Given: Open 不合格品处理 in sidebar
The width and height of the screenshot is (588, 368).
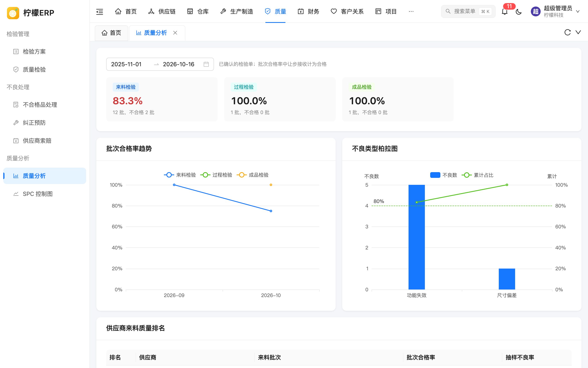Looking at the screenshot, I should click(x=45, y=105).
